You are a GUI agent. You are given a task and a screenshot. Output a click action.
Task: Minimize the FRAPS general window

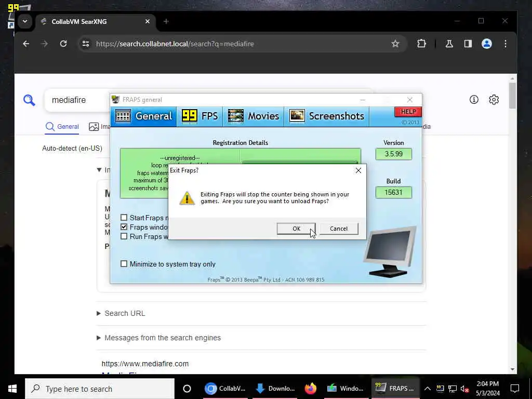coord(362,100)
